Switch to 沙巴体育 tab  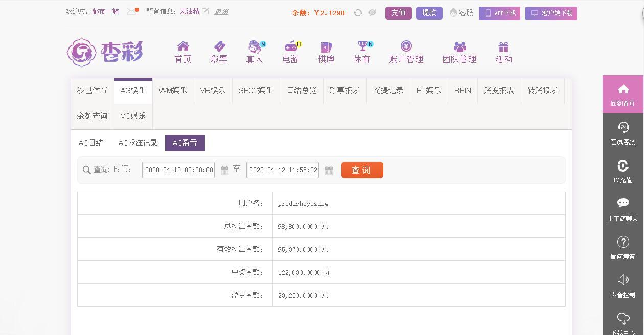pyautogui.click(x=93, y=91)
